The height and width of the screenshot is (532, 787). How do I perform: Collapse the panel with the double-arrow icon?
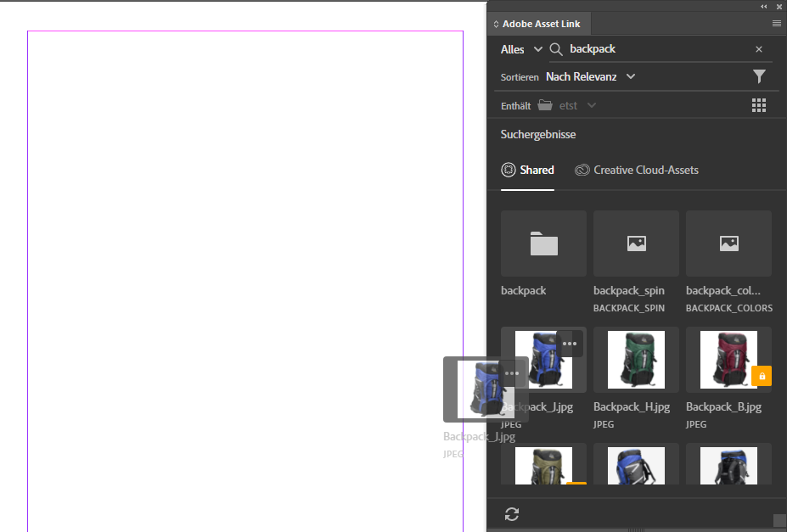point(762,6)
